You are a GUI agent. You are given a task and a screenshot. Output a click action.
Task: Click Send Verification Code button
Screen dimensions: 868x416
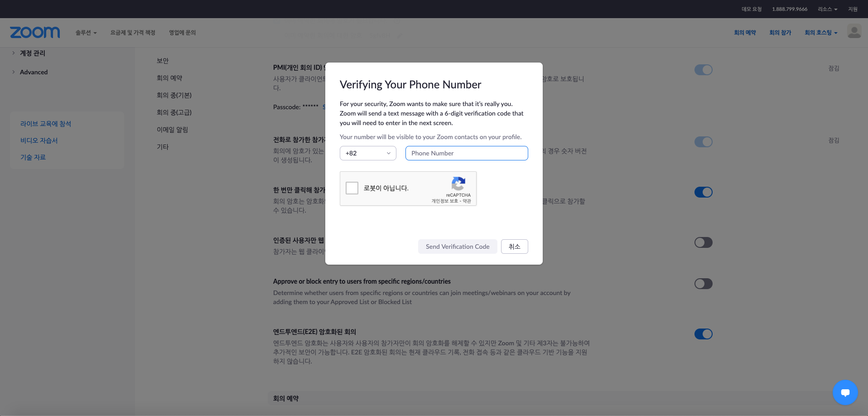click(458, 247)
